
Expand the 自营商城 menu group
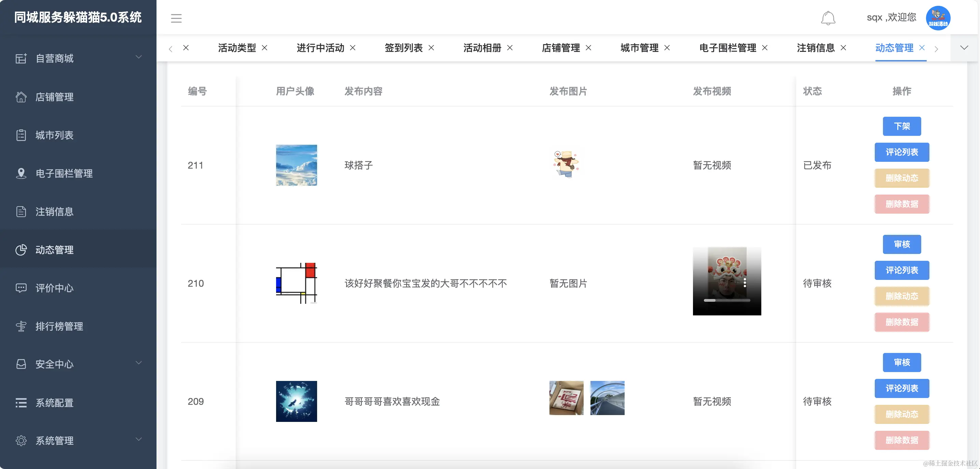coord(54,58)
